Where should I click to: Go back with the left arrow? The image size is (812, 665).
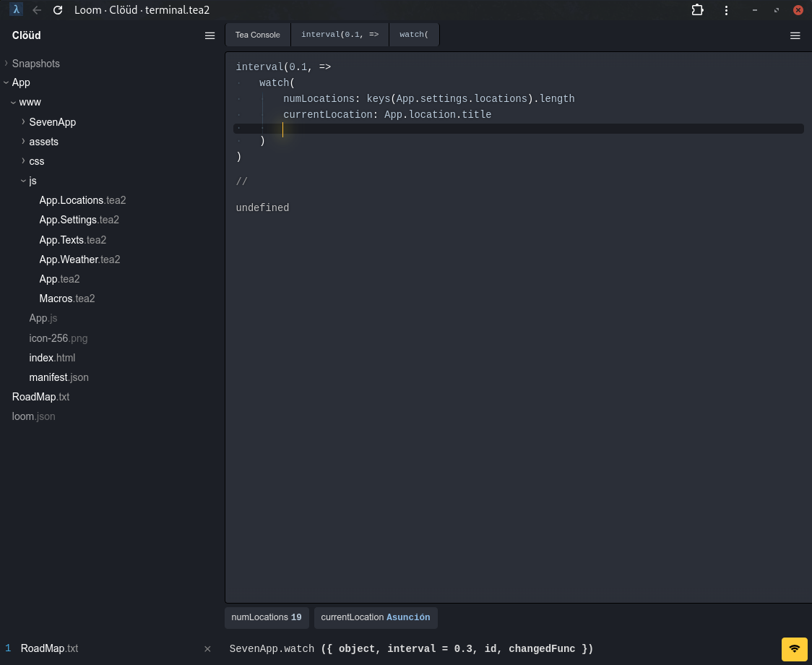click(x=37, y=10)
